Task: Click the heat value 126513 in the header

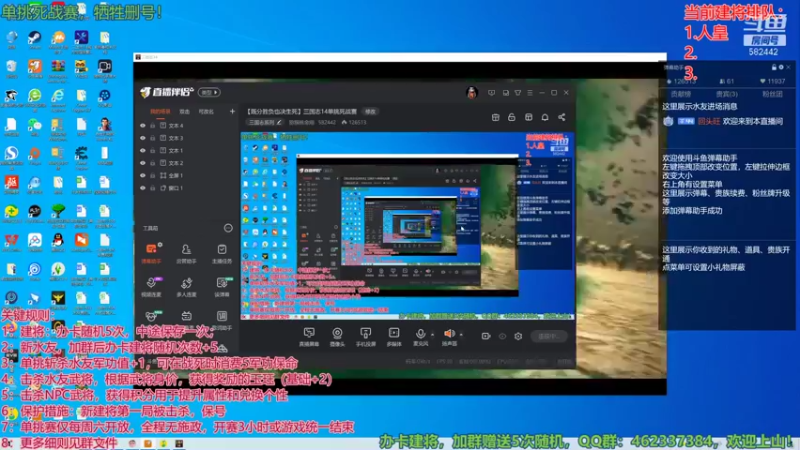Action: pos(354,122)
